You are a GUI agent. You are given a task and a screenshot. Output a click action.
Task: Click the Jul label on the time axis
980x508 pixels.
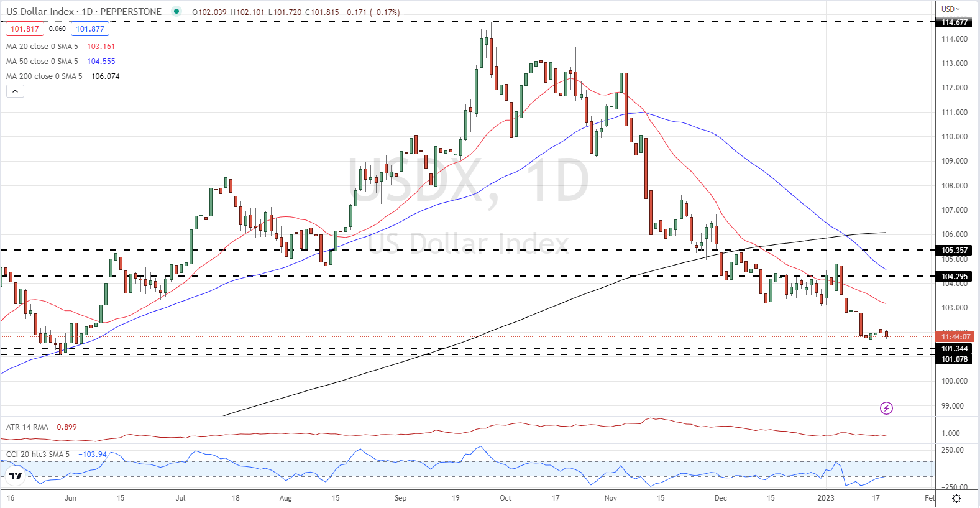(181, 498)
